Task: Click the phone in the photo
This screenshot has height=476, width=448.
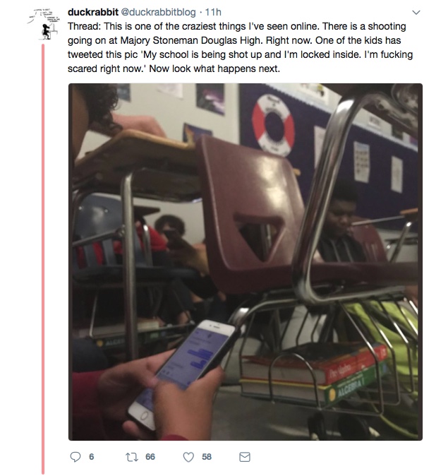Action: click(x=182, y=374)
